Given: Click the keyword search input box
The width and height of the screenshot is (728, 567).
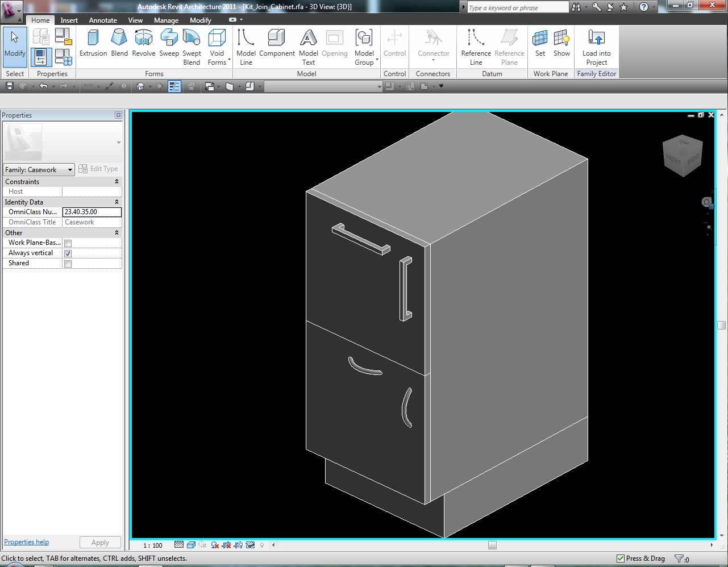Looking at the screenshot, I should click(x=518, y=7).
